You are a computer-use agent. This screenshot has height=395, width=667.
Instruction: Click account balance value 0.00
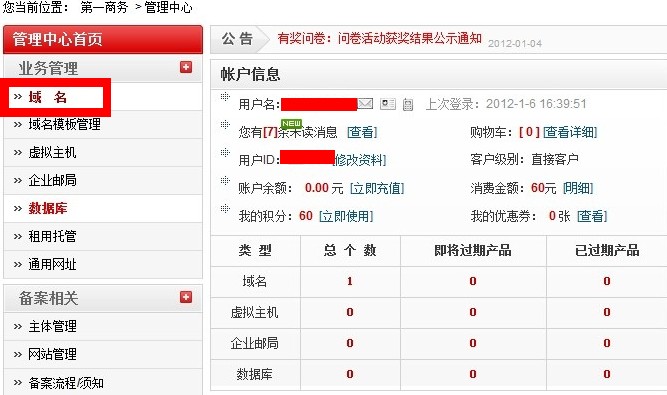(x=317, y=188)
